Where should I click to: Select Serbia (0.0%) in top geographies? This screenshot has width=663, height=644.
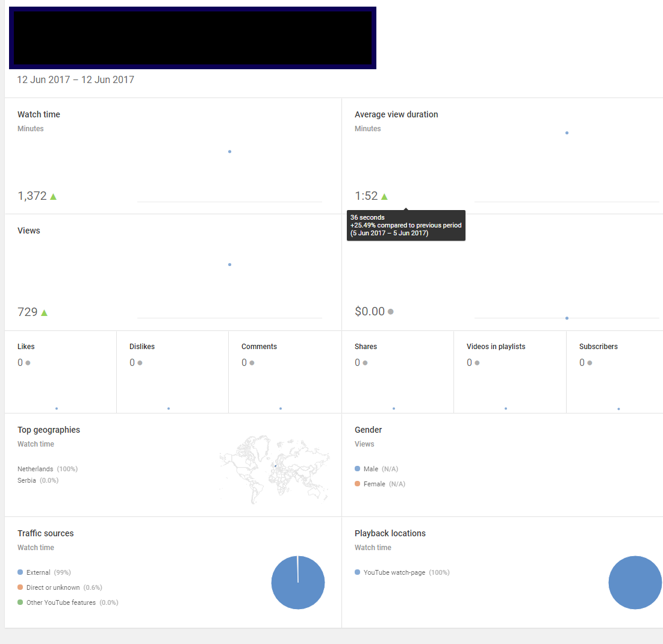(37, 480)
